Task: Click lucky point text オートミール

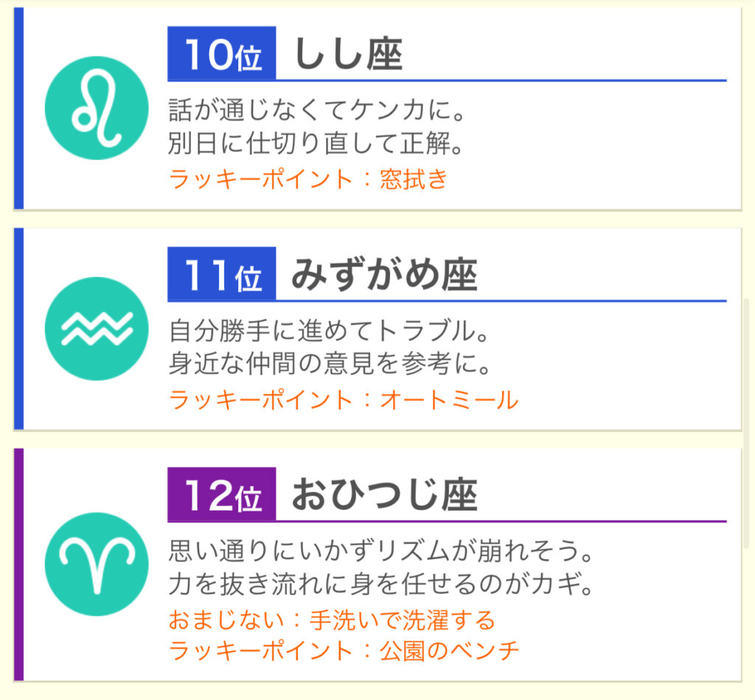Action: pos(449,400)
